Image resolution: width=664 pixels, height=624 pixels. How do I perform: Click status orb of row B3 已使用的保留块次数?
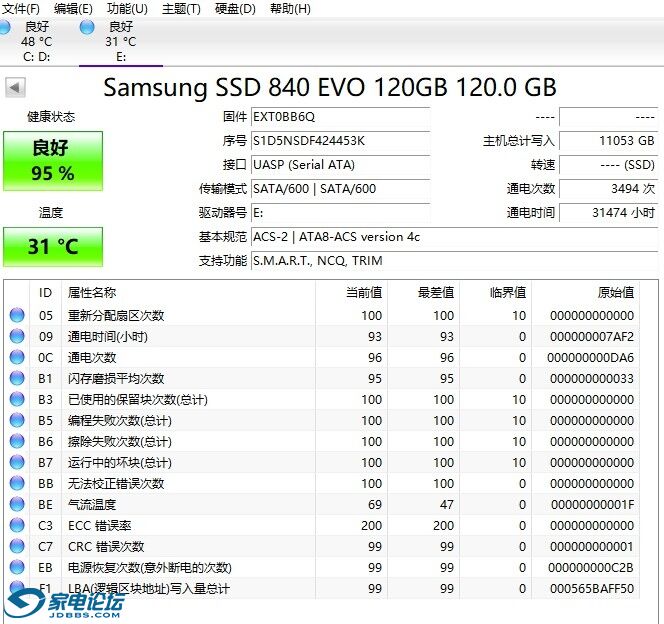click(x=17, y=399)
